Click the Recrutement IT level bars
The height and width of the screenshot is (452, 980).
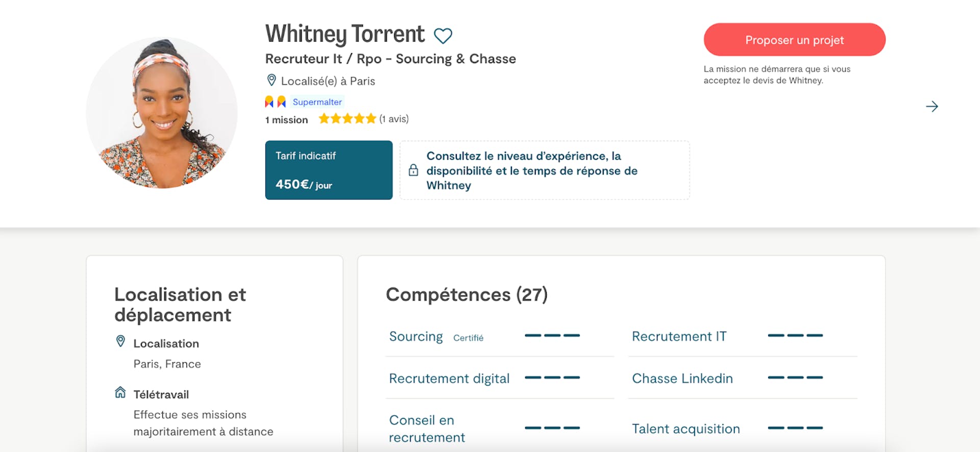coord(795,336)
